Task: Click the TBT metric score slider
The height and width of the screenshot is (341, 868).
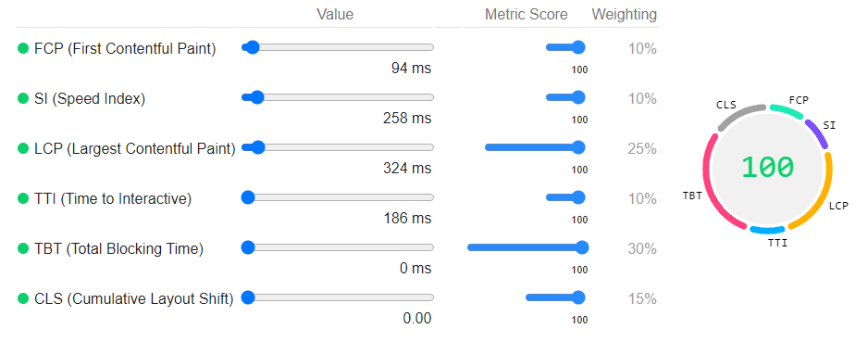Action: [527, 247]
